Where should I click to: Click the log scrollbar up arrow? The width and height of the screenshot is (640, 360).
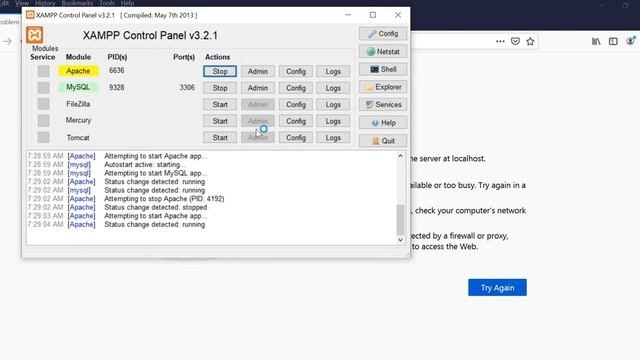click(400, 156)
